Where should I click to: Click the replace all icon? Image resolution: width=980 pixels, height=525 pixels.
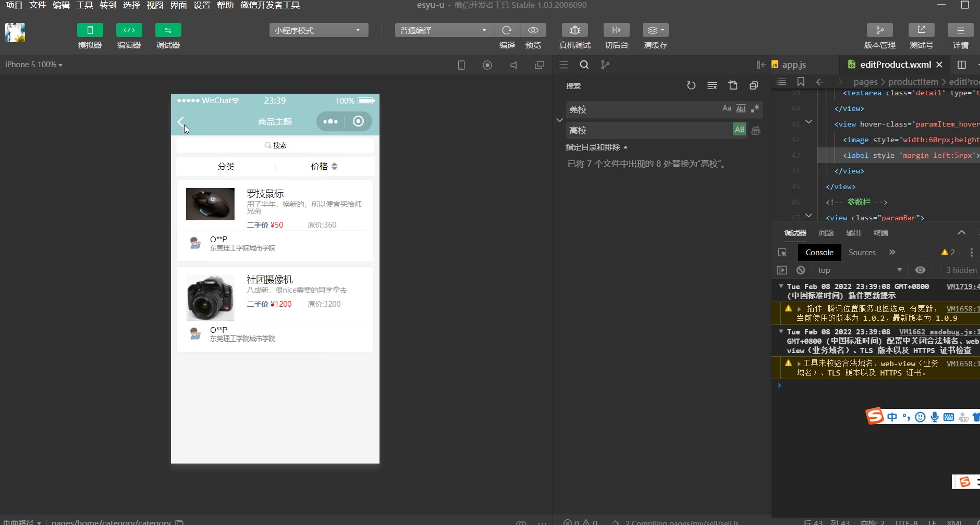coord(756,130)
